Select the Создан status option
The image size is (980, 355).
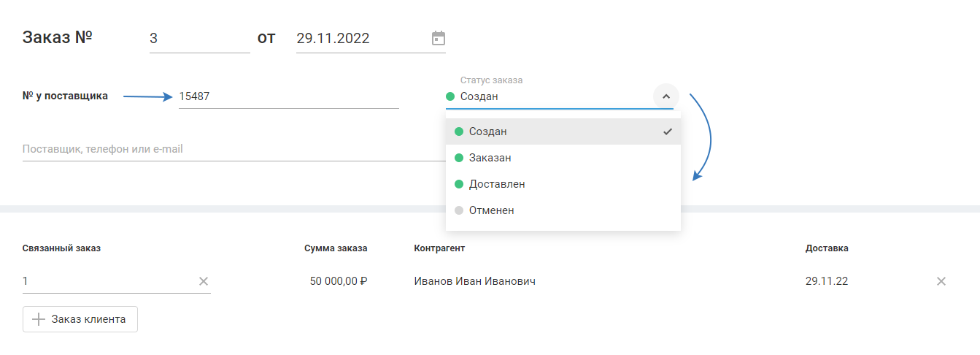489,131
